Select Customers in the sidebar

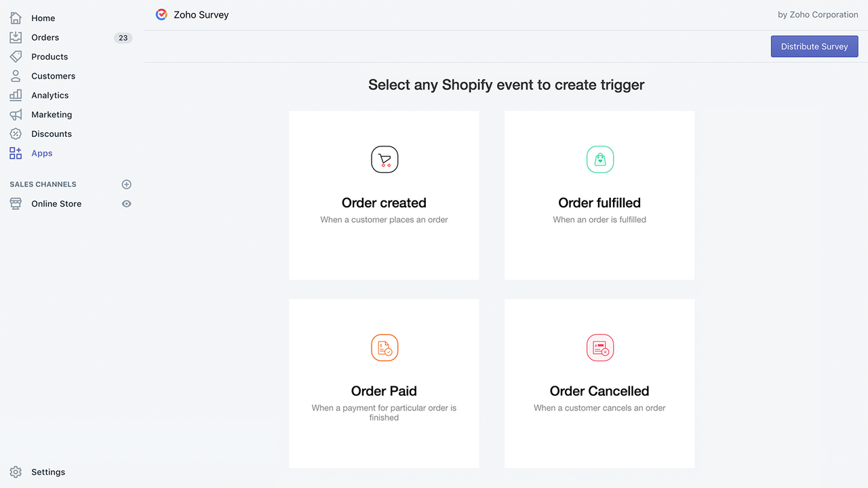[x=53, y=76]
